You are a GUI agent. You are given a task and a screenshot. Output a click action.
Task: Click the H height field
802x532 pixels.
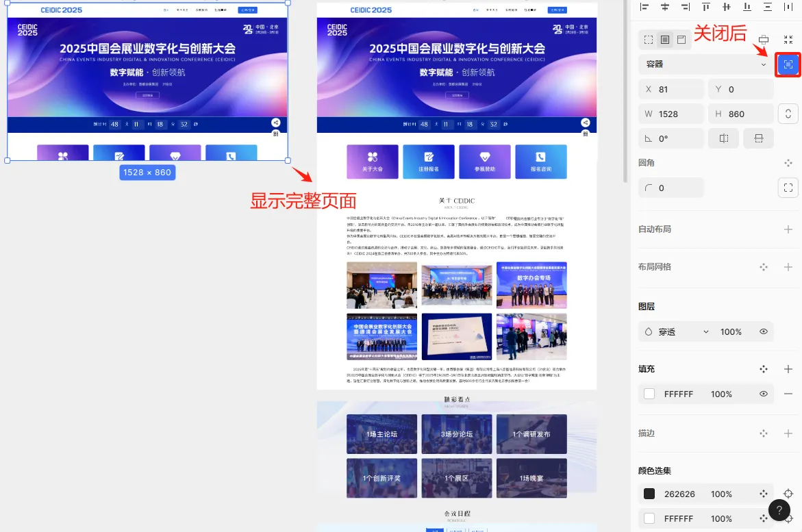[740, 114]
